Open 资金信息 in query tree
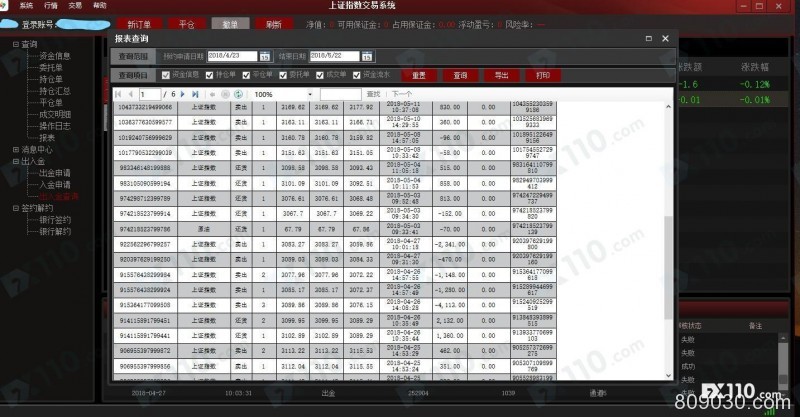 tap(55, 56)
